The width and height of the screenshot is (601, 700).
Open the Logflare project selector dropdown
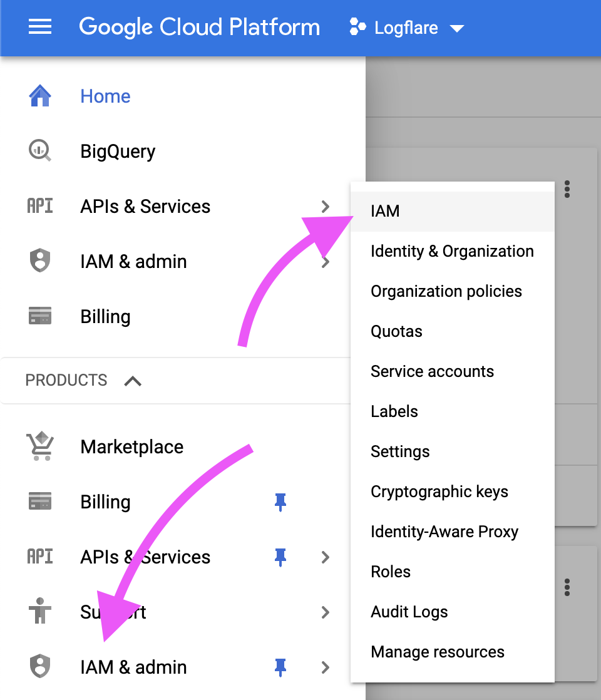coord(407,28)
